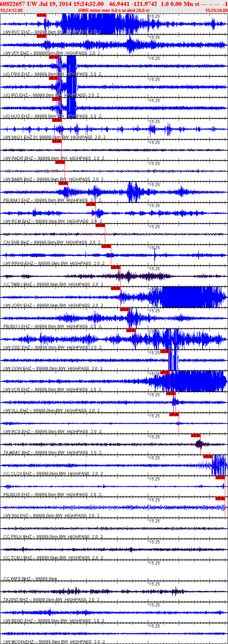The height and width of the screenshot is (644, 228).
Task: Click the 'UW RVC EHZ' station label
Action: 16,32
